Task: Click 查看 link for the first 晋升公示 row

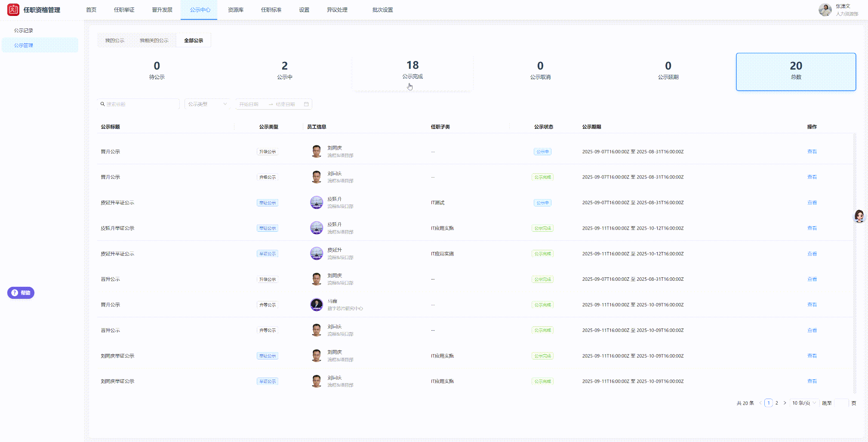Action: 812,151
